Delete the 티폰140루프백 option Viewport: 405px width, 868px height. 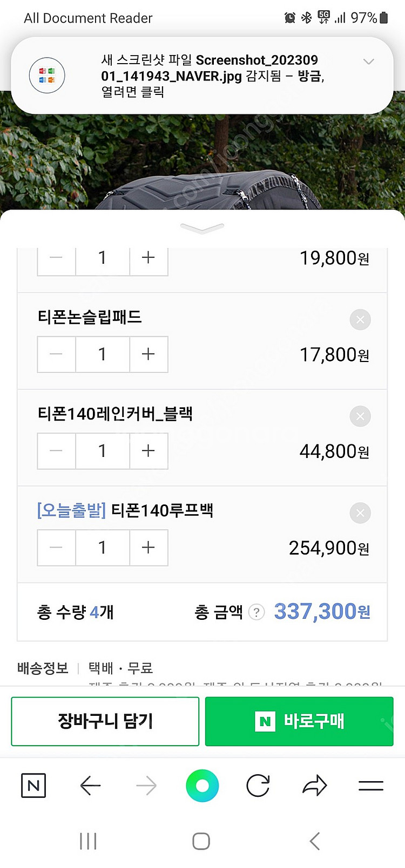[x=360, y=513]
